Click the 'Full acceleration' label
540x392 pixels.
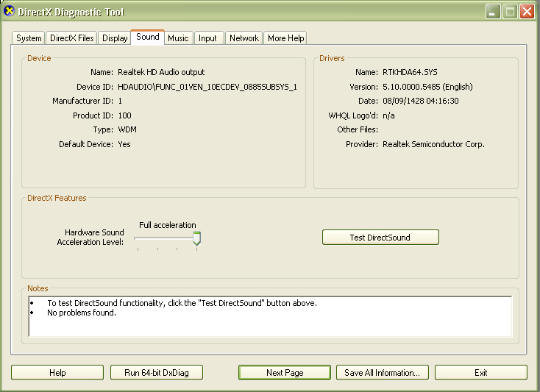pos(168,225)
